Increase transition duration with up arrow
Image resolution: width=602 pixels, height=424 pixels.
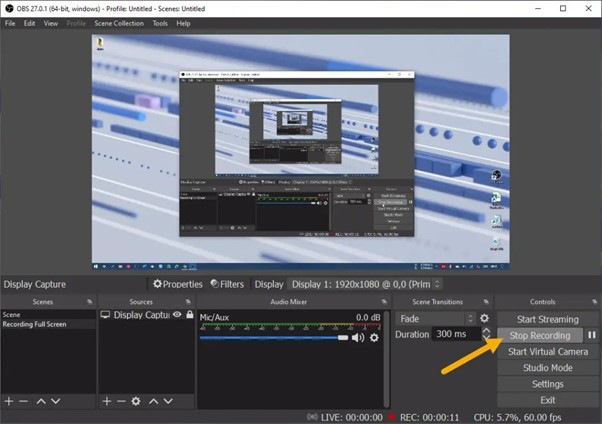[x=486, y=331]
